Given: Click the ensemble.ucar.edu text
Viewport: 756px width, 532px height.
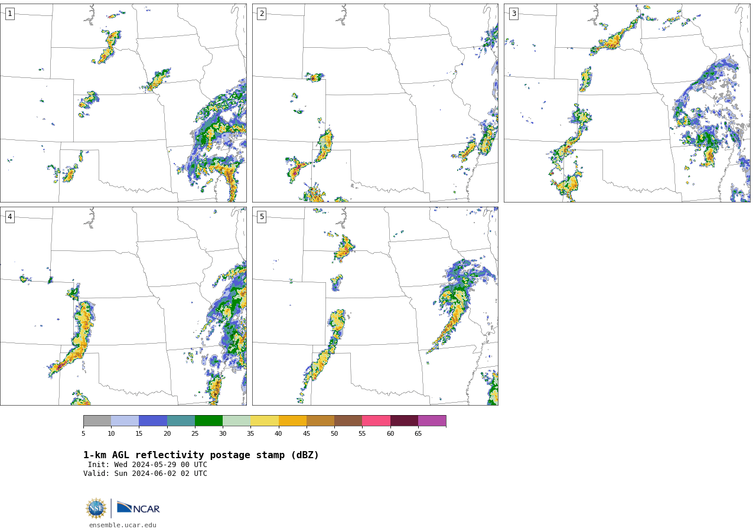Looking at the screenshot, I should [x=123, y=526].
